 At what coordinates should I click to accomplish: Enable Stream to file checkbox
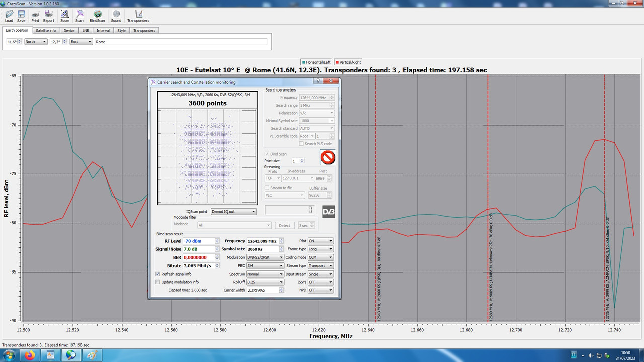(267, 188)
